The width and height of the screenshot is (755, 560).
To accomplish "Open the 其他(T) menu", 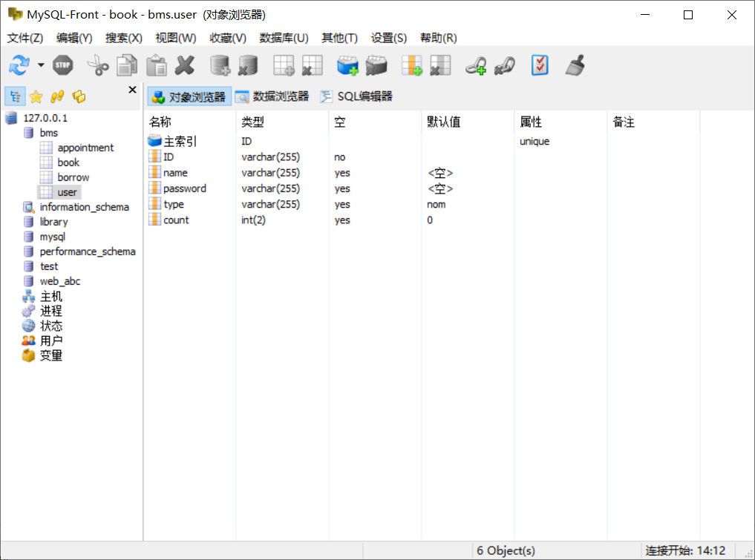I will click(339, 38).
